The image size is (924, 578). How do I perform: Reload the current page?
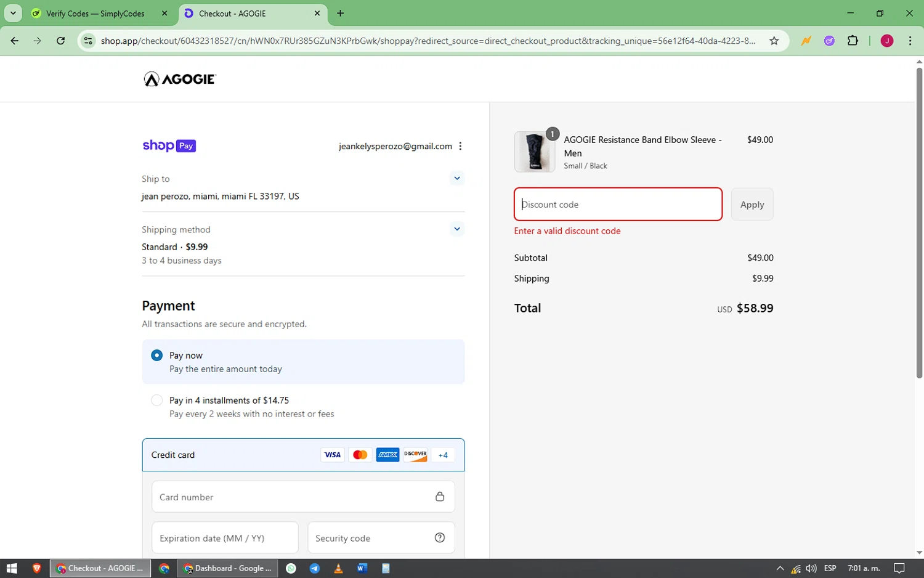60,41
